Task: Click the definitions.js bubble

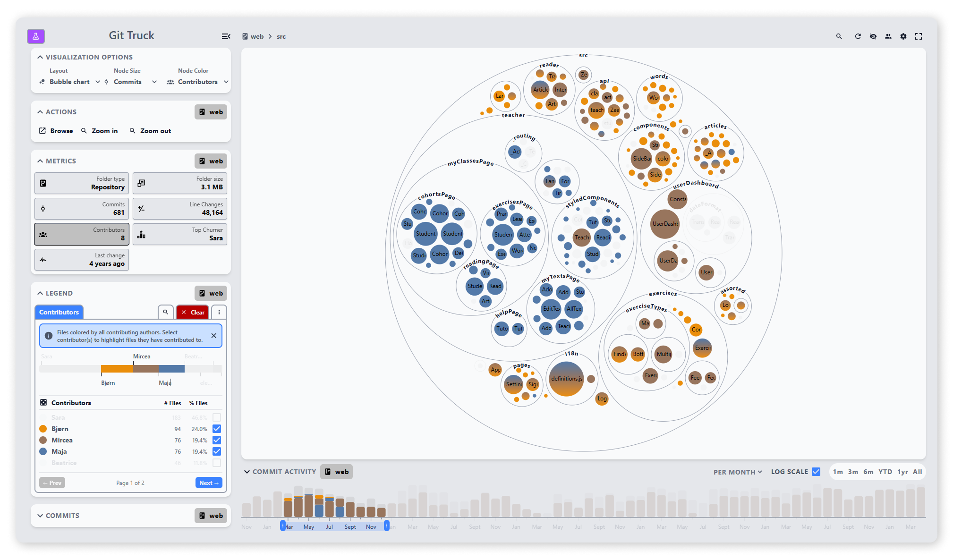Action: pos(567,379)
